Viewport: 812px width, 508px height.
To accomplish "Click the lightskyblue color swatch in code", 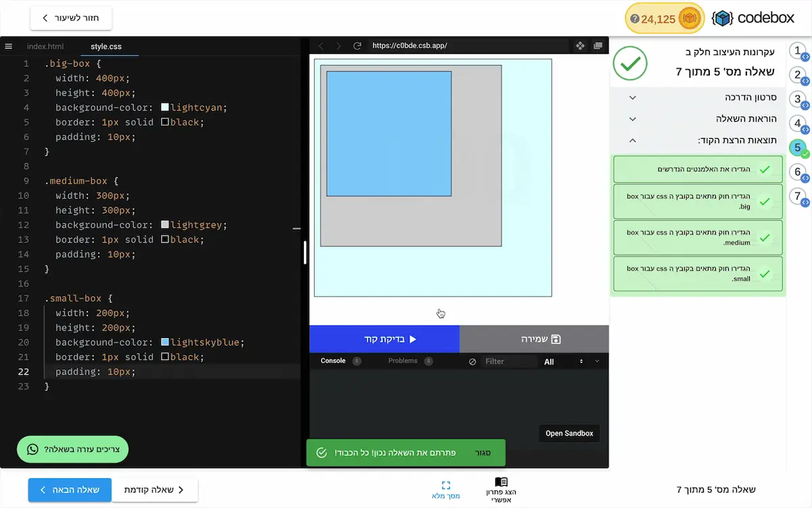I will tap(165, 343).
